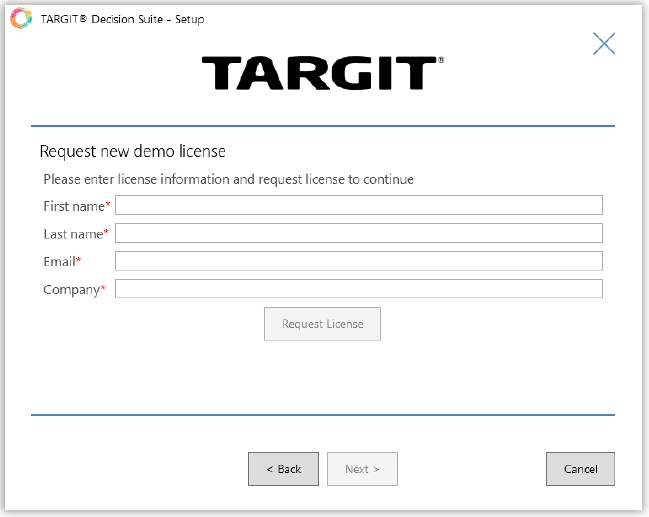Click the 'First name' label
The height and width of the screenshot is (517, 649).
click(74, 206)
